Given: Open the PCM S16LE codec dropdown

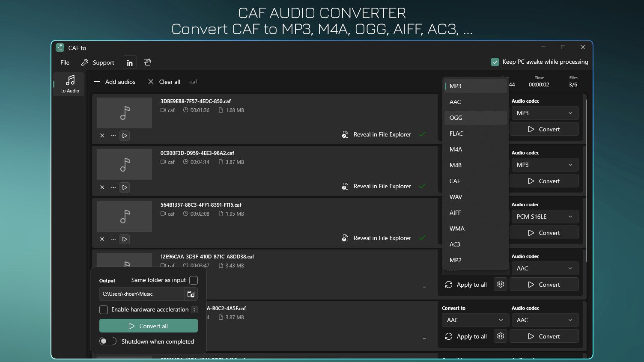Looking at the screenshot, I should (544, 217).
